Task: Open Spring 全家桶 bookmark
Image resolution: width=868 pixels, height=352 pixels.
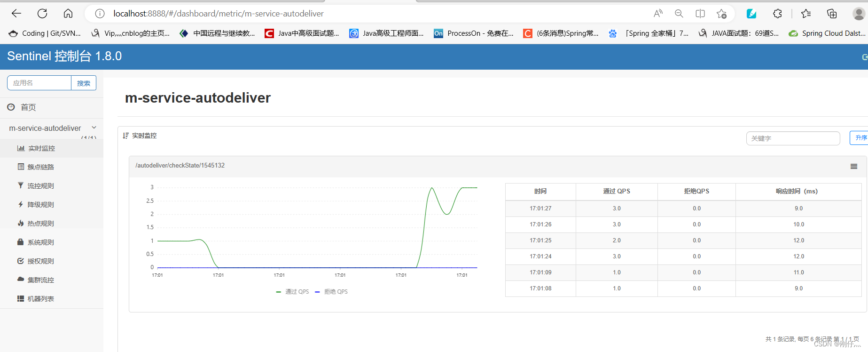Action: pyautogui.click(x=649, y=33)
